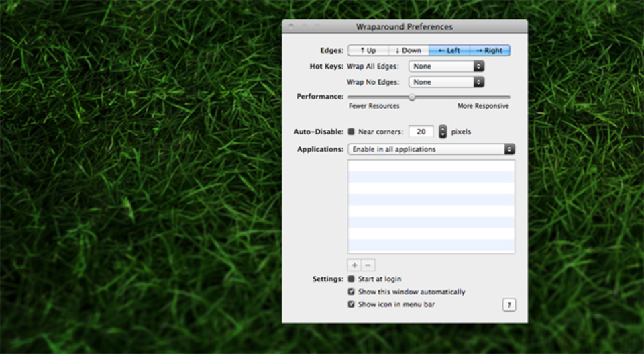This screenshot has height=354, width=644.
Task: Uncheck Show this window automatically
Action: coord(351,292)
